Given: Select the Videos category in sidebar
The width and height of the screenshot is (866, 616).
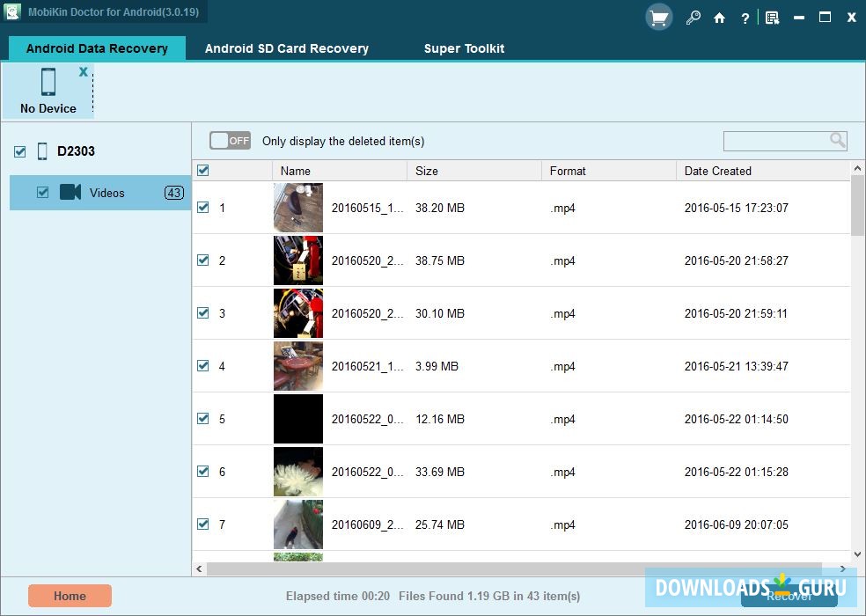Looking at the screenshot, I should tap(106, 193).
